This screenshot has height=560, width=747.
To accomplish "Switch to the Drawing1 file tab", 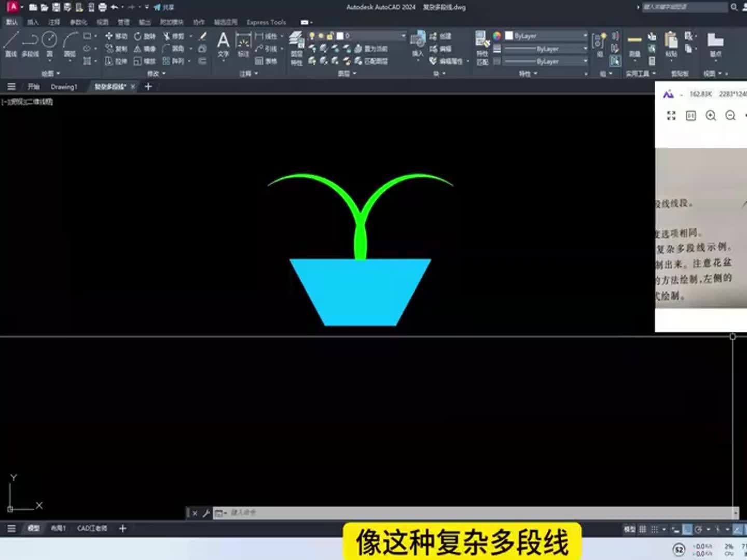I will [64, 87].
